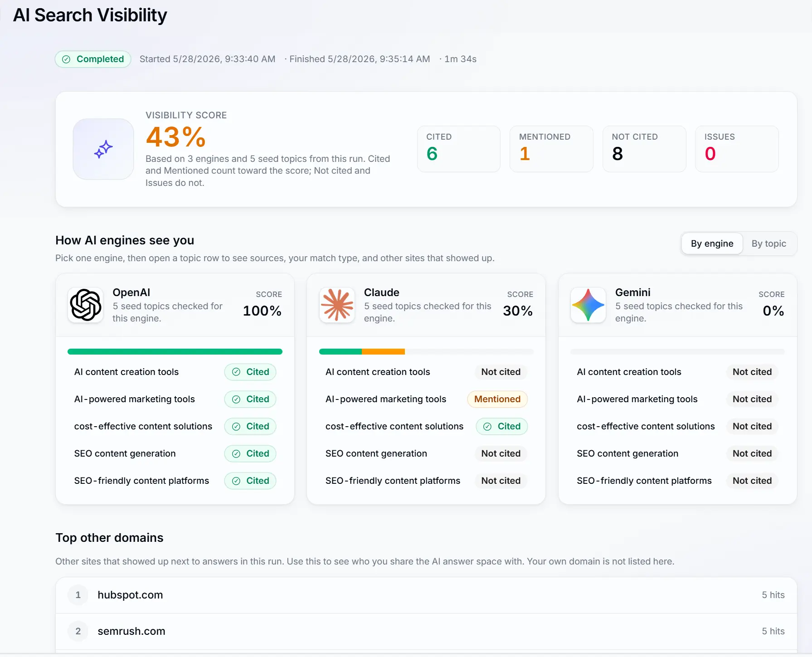Viewport: 812px width, 657px height.
Task: Open the Not Cited count card
Action: click(x=644, y=149)
